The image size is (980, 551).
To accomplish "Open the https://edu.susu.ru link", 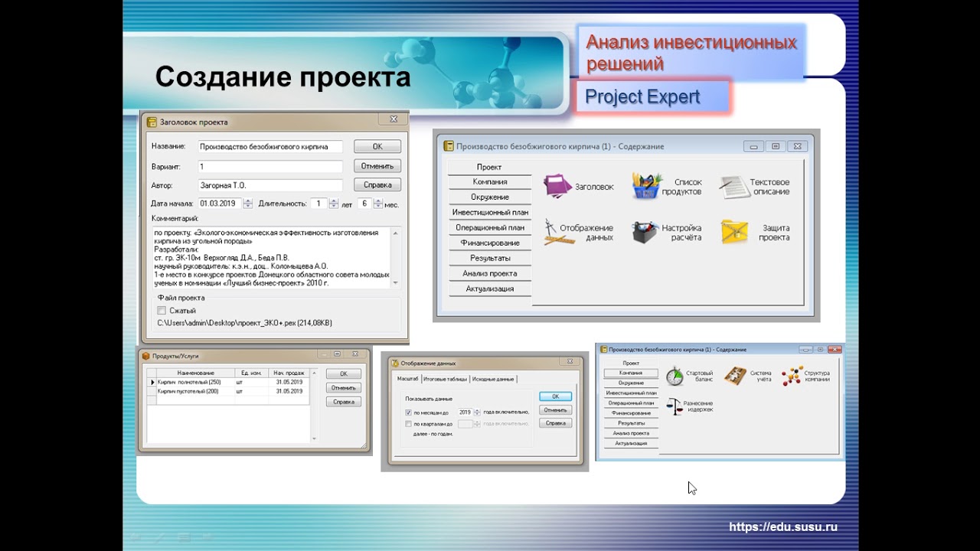I will click(783, 527).
